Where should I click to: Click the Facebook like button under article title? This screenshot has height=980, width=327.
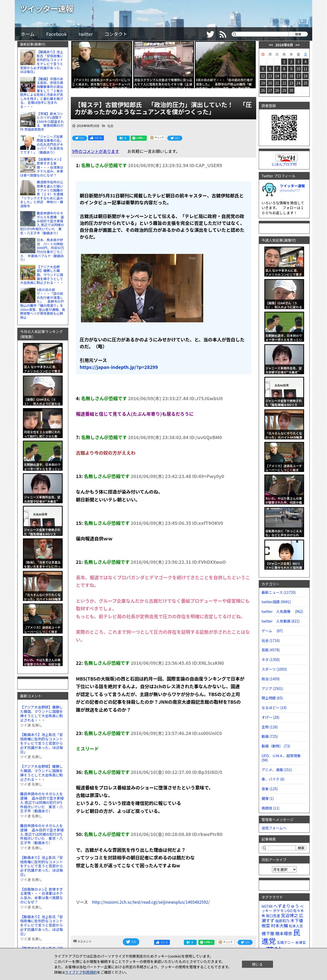[96, 138]
